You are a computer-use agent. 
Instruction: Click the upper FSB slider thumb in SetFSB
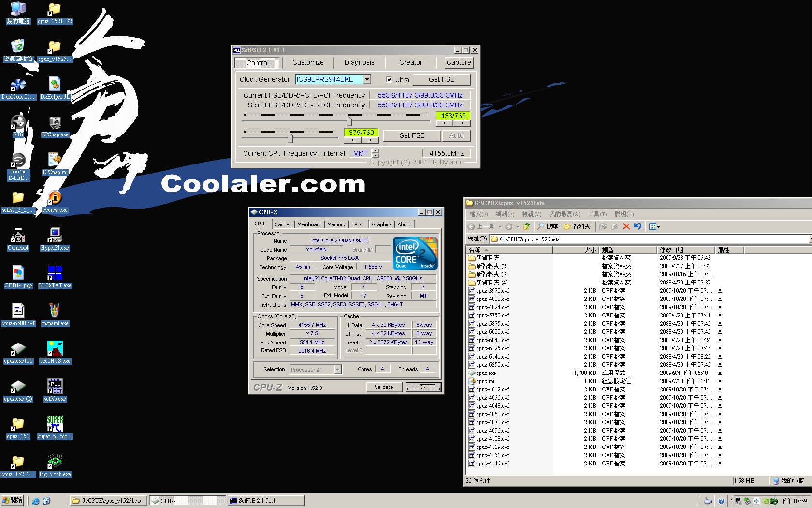pyautogui.click(x=349, y=121)
